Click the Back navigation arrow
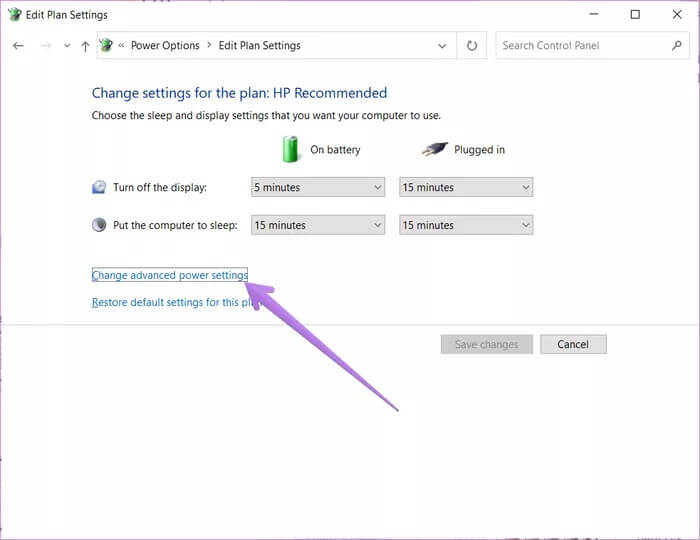This screenshot has width=700, height=540. pos(18,46)
